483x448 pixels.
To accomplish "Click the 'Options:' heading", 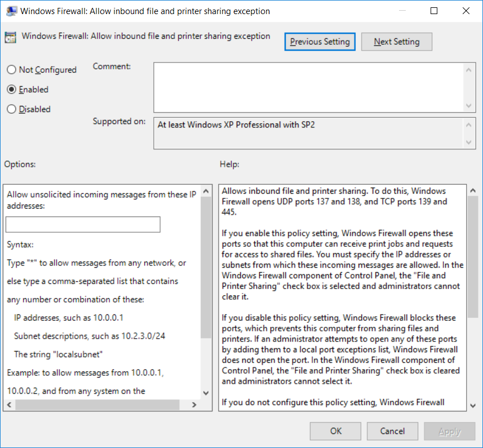I will pyautogui.click(x=20, y=164).
